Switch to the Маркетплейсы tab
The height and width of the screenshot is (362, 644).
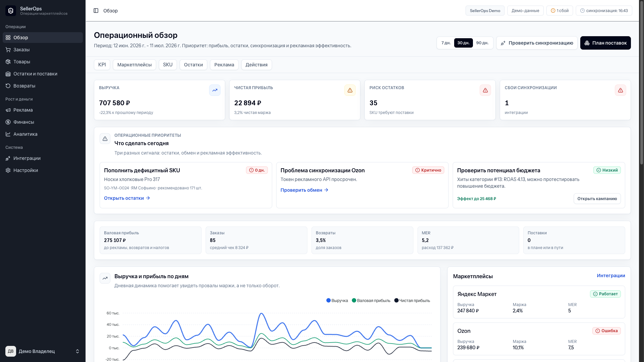coord(134,65)
